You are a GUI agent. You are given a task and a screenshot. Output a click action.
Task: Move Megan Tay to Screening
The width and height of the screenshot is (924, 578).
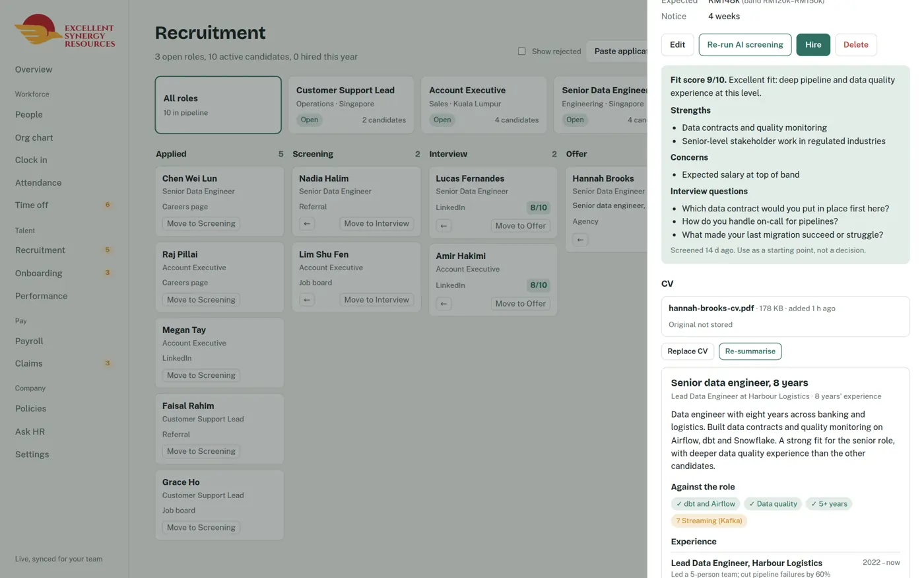[201, 375]
